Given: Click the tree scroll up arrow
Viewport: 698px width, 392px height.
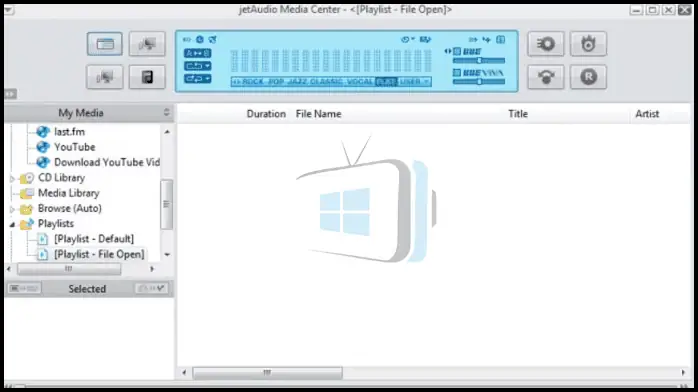Looking at the screenshot, I should click(x=167, y=132).
